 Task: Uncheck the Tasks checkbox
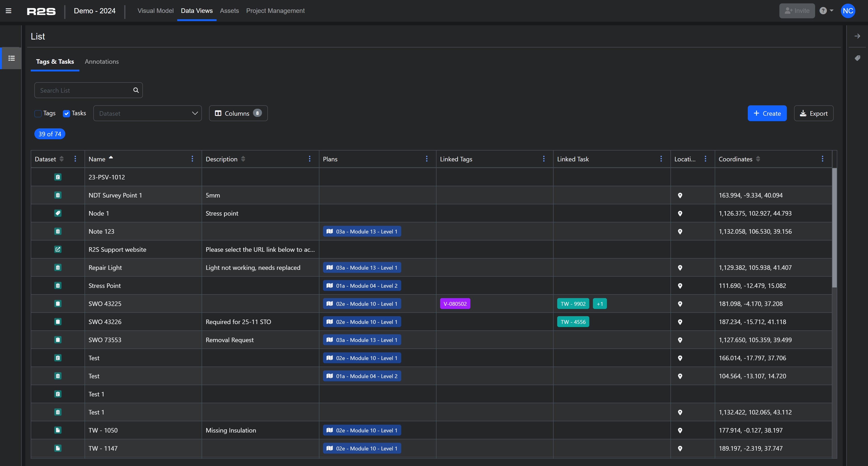coord(66,113)
